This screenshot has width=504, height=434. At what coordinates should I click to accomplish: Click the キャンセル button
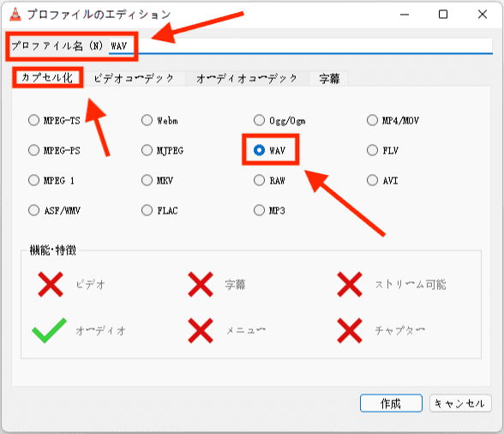coord(460,403)
